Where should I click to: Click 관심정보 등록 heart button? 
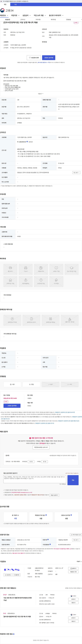click(34, 58)
